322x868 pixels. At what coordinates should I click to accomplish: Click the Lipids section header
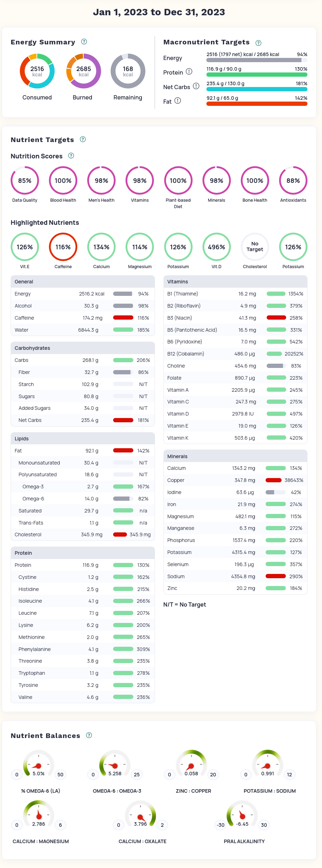83,439
